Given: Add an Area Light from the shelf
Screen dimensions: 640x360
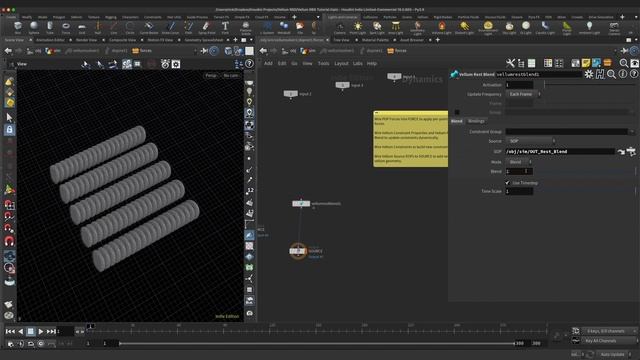Looking at the screenshot, I should pos(395,28).
